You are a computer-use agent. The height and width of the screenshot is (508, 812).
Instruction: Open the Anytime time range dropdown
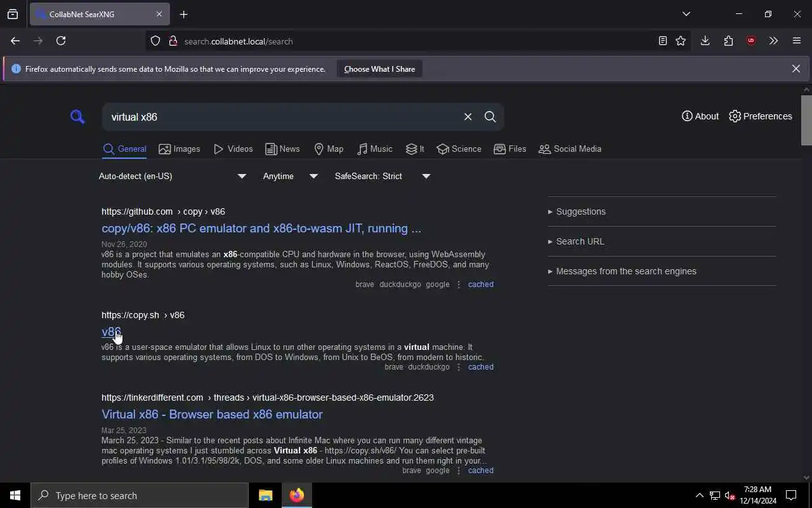[x=290, y=176]
